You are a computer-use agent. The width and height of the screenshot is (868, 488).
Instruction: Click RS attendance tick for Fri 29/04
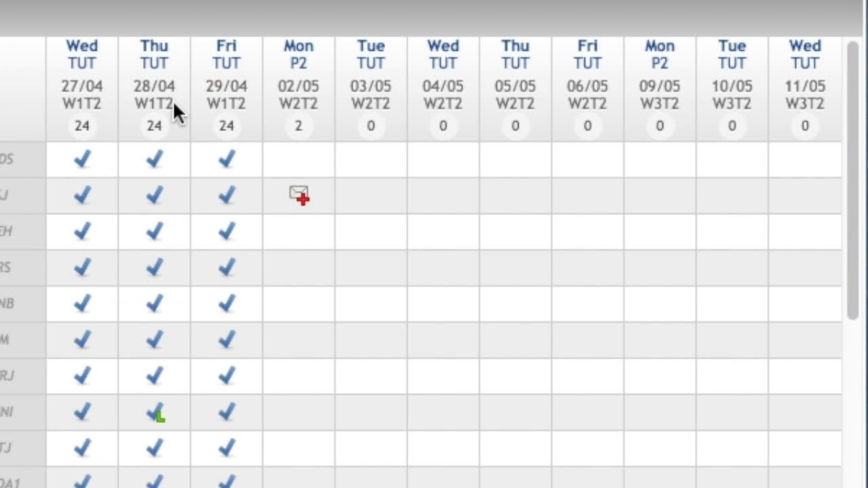click(x=226, y=268)
